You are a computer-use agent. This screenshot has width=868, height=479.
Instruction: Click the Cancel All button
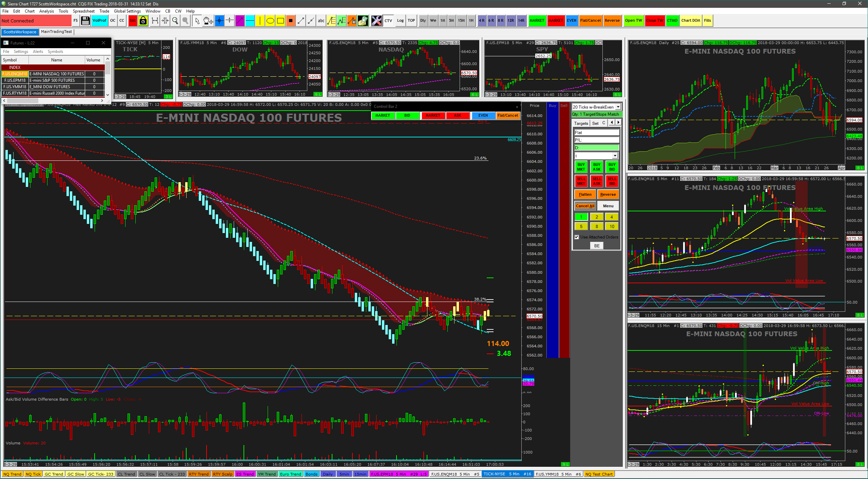pyautogui.click(x=585, y=206)
